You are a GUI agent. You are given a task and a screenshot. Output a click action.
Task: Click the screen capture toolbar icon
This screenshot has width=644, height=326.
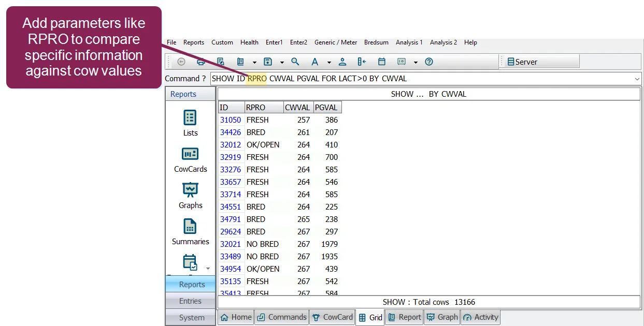tap(402, 62)
